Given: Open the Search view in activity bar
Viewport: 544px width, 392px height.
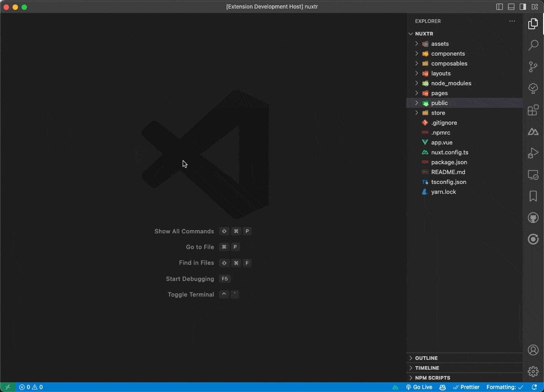Looking at the screenshot, I should [x=533, y=45].
